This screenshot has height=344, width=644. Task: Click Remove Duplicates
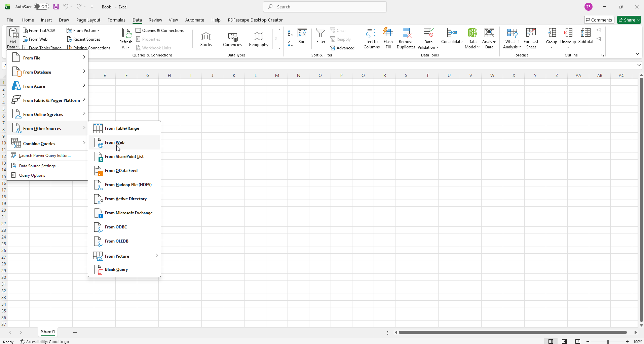coord(406,38)
